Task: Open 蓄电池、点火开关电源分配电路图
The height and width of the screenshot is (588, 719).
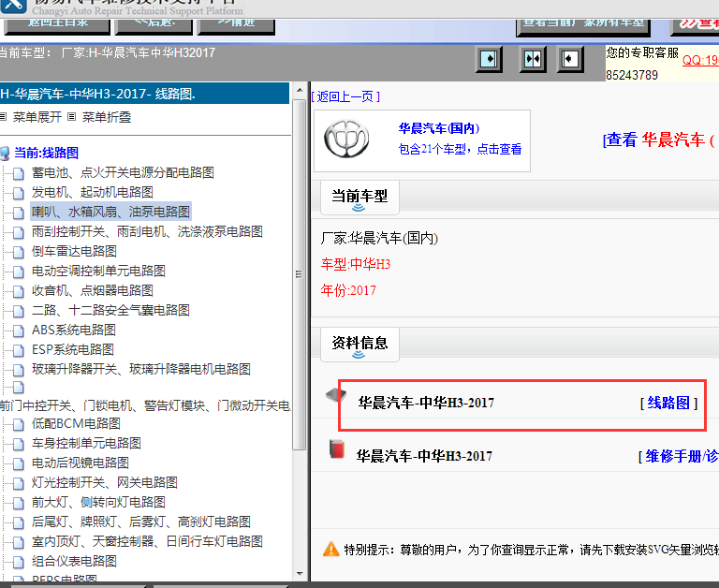Action: [123, 172]
